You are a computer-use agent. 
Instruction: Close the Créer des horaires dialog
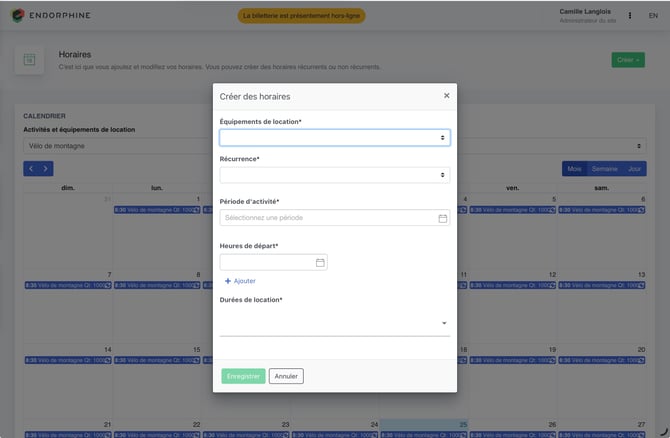click(447, 96)
